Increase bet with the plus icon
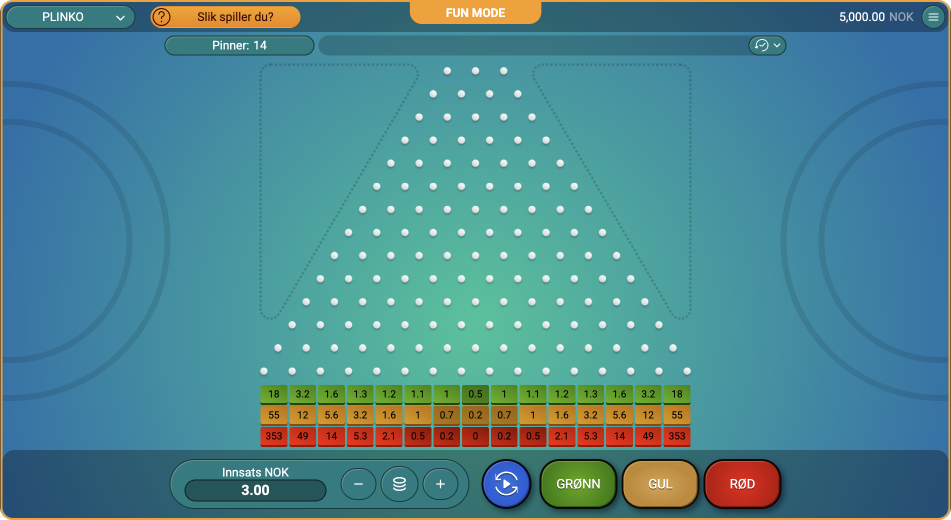 pyautogui.click(x=440, y=484)
